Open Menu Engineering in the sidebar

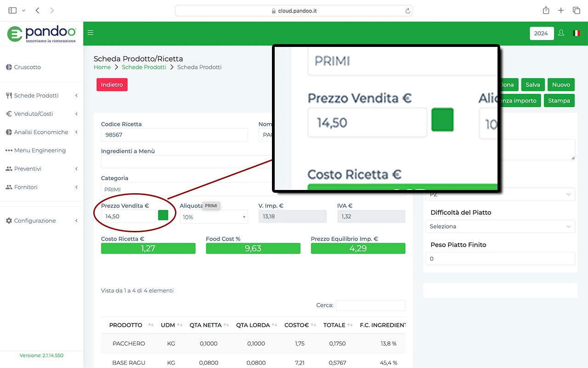[x=40, y=150]
